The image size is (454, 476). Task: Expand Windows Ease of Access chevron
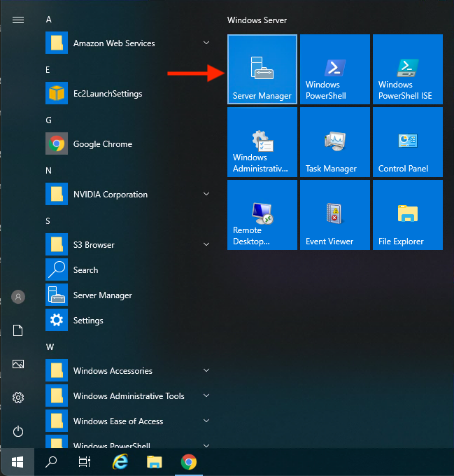click(206, 421)
